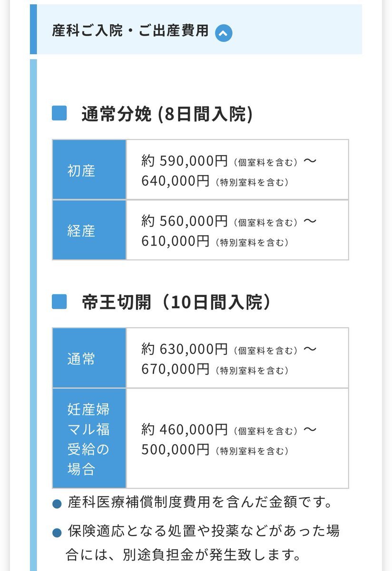This screenshot has width=392, height=571.
Task: Click the 約 630,000円 price text
Action: point(185,349)
